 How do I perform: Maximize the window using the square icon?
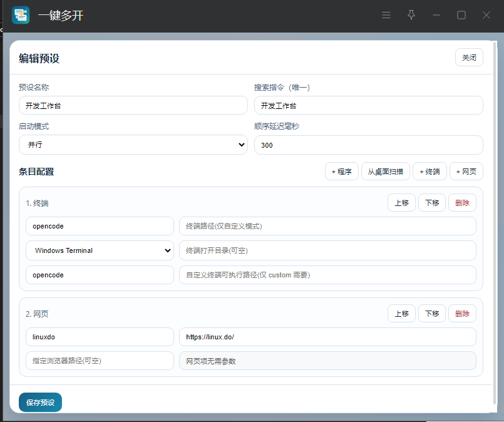(461, 15)
